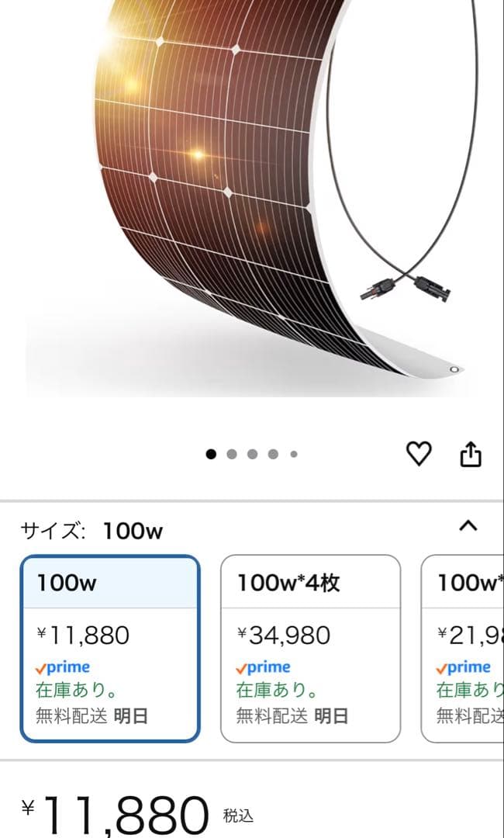Select the 100w*4枚 size option
Image resolution: width=504 pixels, height=838 pixels.
[x=310, y=649]
